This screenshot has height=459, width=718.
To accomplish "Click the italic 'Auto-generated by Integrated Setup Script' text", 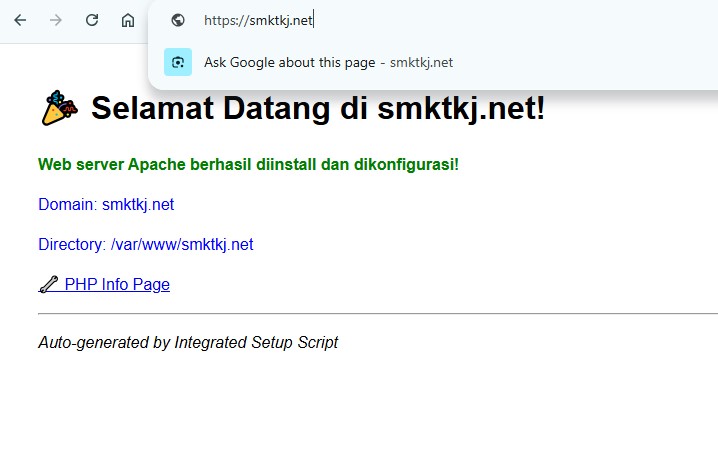I will click(x=188, y=343).
